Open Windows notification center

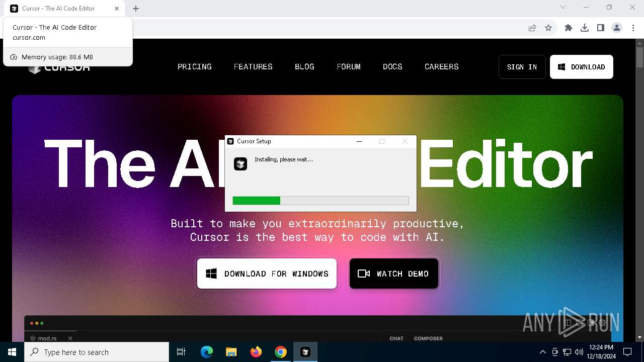(x=627, y=352)
